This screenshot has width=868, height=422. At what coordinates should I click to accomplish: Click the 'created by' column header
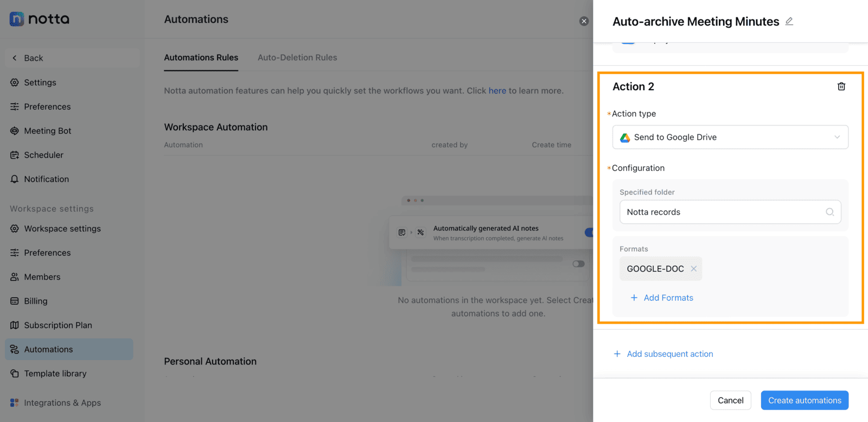point(450,145)
